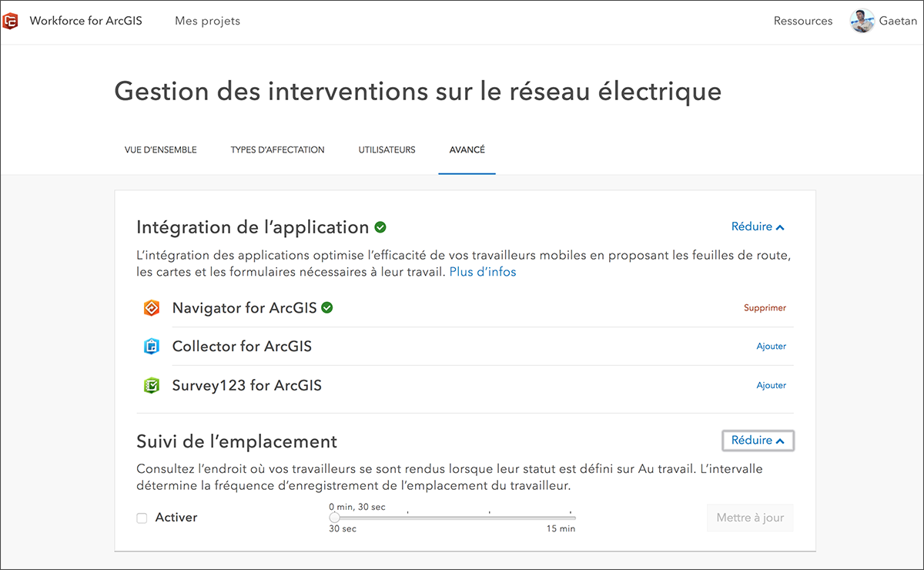The height and width of the screenshot is (570, 924).
Task: Click green checkmark beside Intégration de l'application
Action: click(x=380, y=227)
